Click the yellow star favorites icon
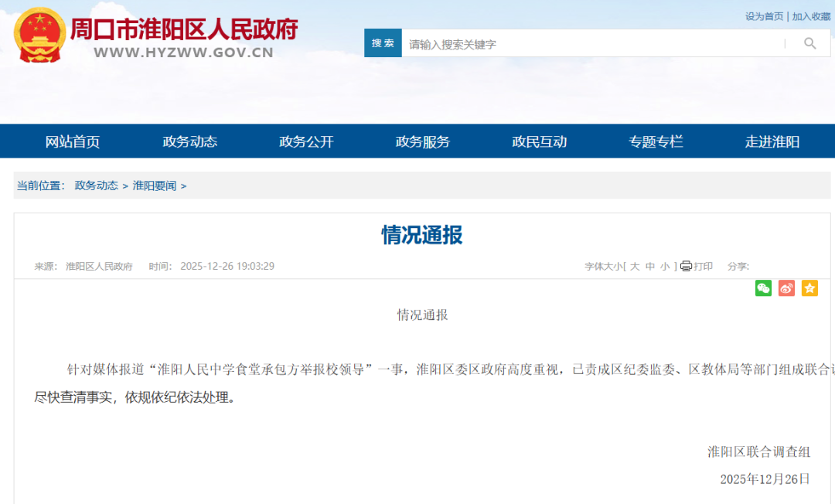Screen dimensions: 835x504 point(809,288)
